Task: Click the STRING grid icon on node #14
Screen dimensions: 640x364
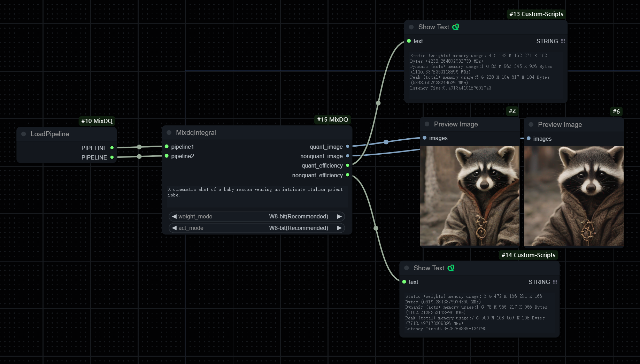Action: coord(555,282)
